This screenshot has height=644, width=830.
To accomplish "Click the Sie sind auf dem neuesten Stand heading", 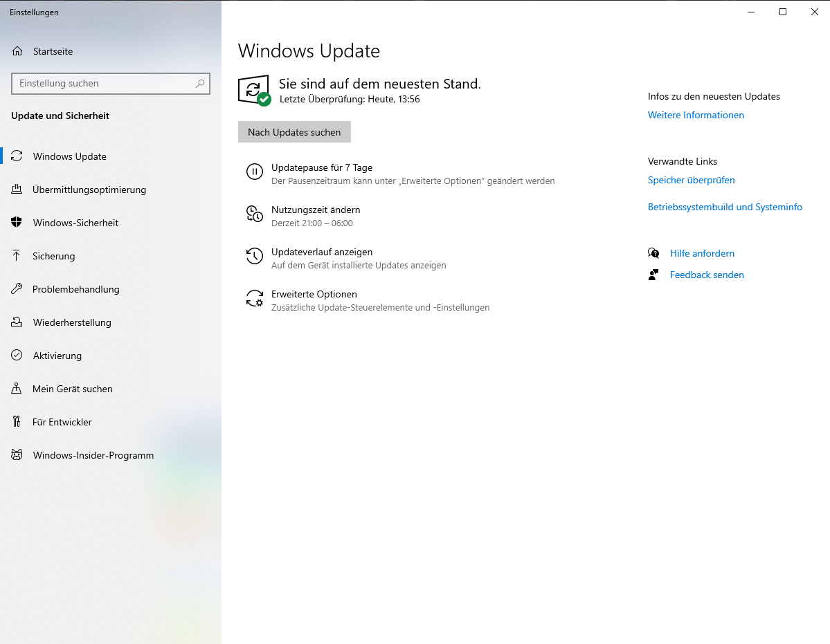I will tap(379, 84).
